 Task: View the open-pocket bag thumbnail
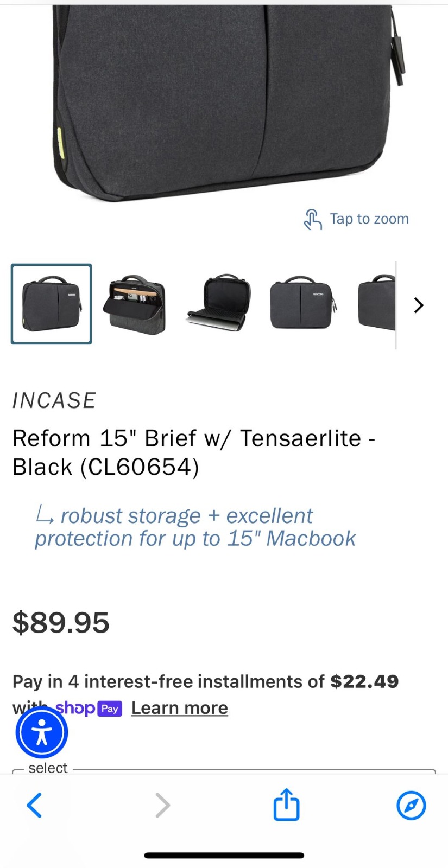click(x=137, y=304)
